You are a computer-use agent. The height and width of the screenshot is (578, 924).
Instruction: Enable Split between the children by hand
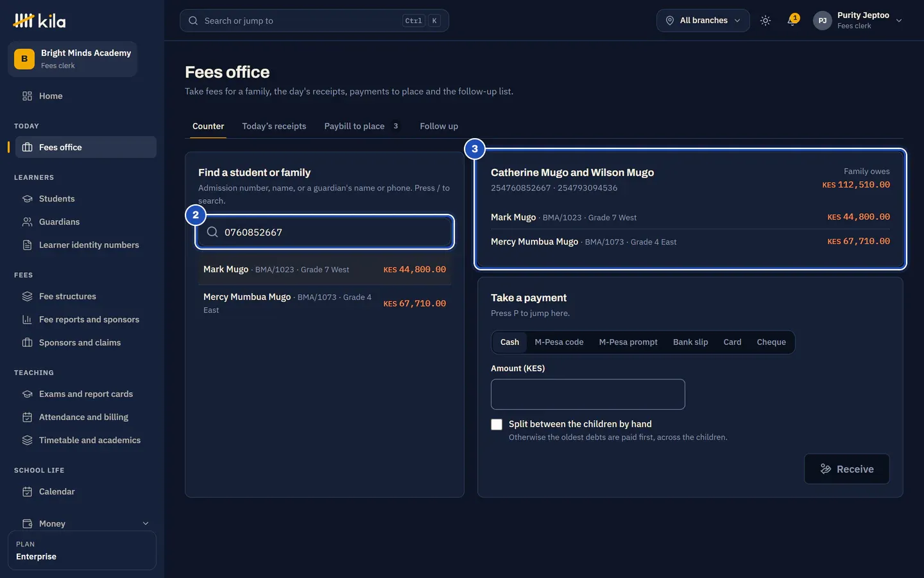click(497, 425)
